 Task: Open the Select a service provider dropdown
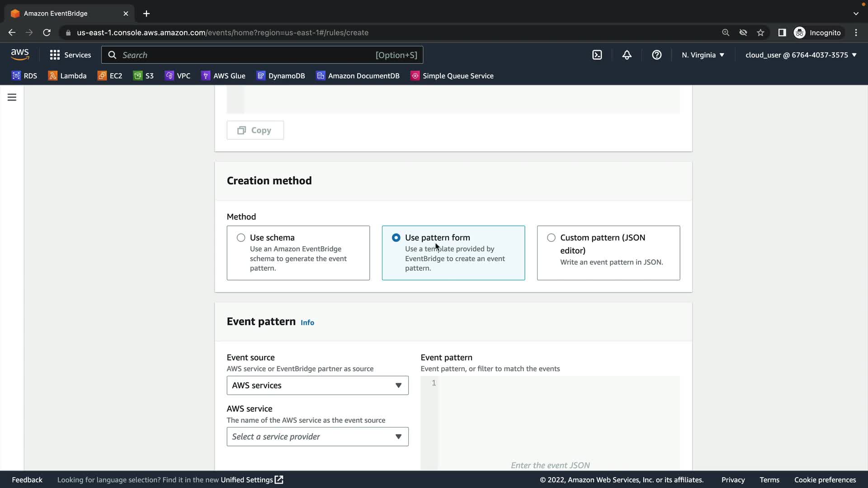317,436
